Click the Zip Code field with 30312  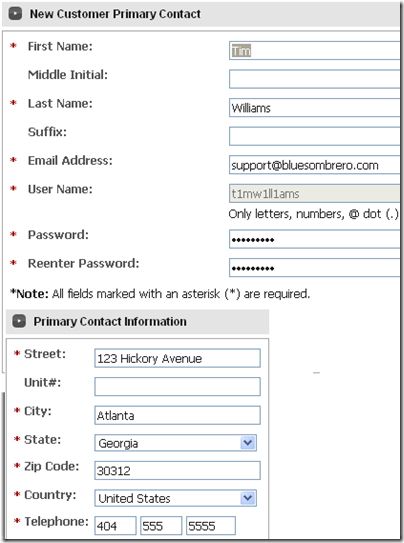(177, 470)
